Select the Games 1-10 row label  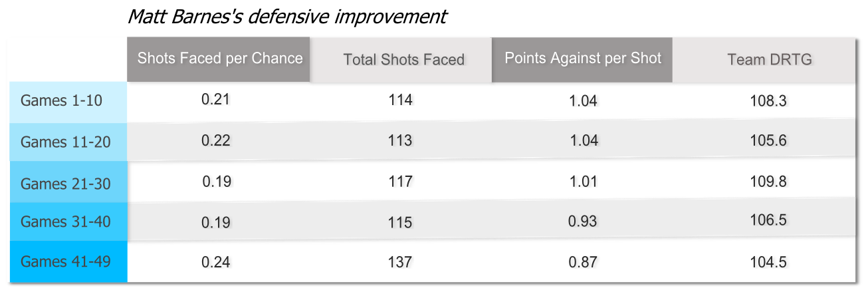click(x=61, y=101)
